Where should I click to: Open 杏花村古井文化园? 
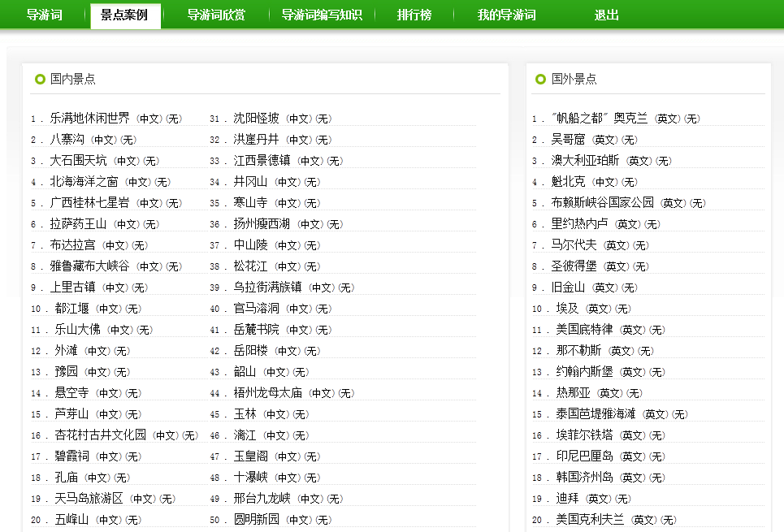[x=101, y=435]
